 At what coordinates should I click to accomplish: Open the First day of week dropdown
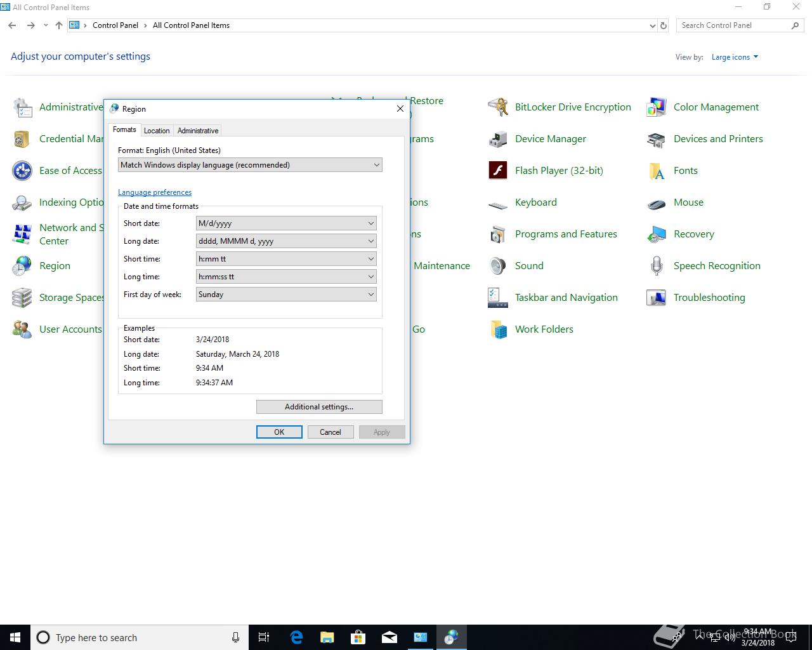click(286, 295)
